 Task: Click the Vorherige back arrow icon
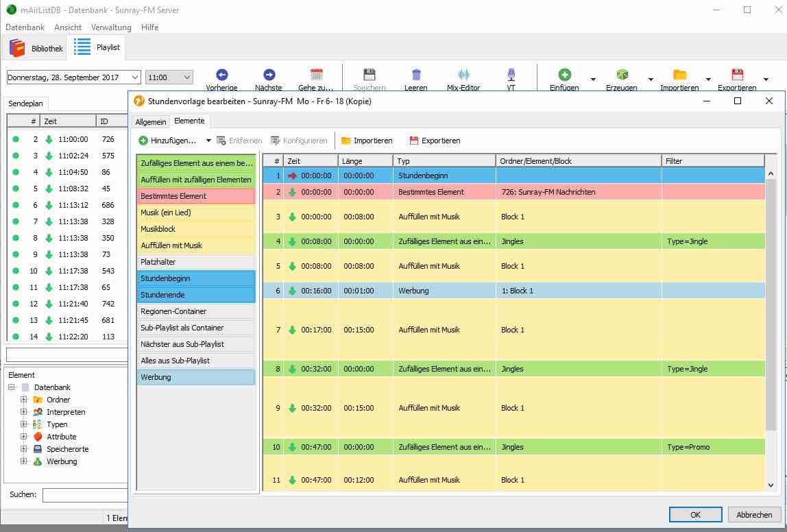tap(221, 75)
